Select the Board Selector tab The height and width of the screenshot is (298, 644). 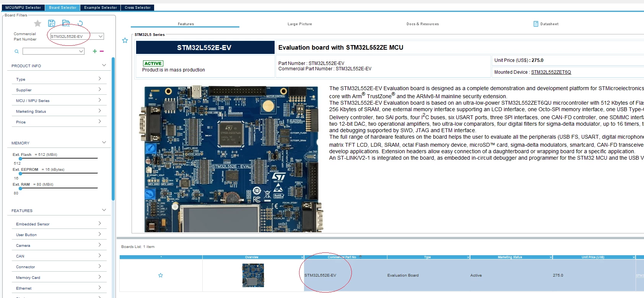(x=63, y=8)
